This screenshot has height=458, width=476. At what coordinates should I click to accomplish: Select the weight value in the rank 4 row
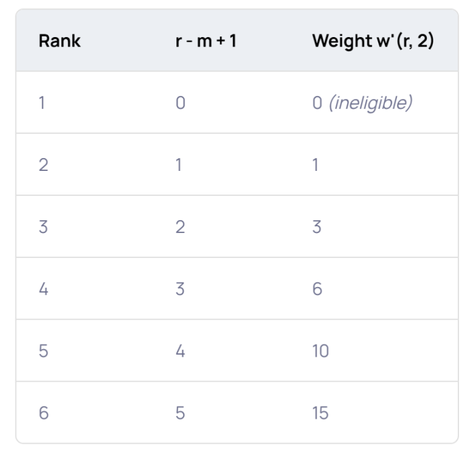click(x=318, y=289)
